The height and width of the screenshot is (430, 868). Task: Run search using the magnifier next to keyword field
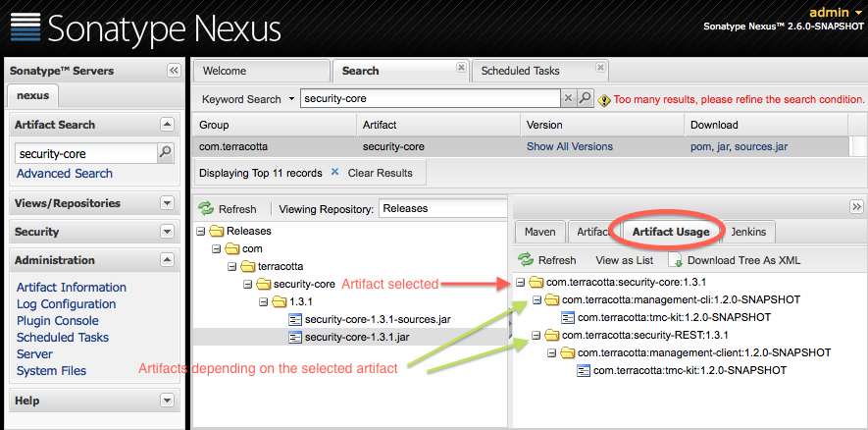tap(585, 99)
